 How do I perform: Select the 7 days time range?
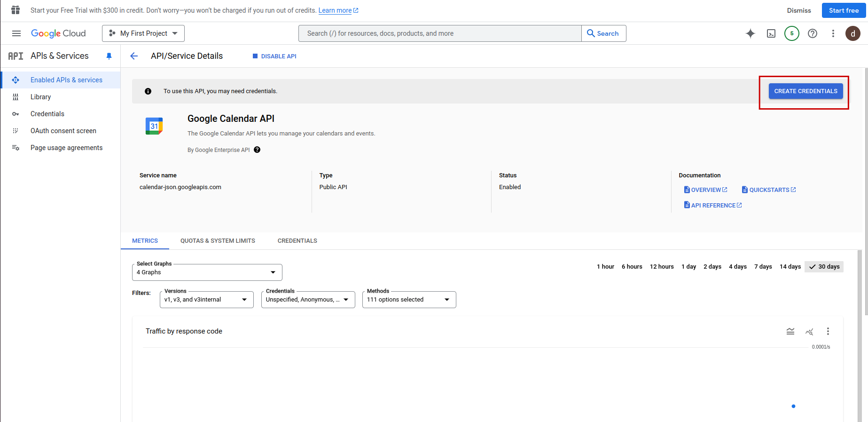tap(763, 267)
